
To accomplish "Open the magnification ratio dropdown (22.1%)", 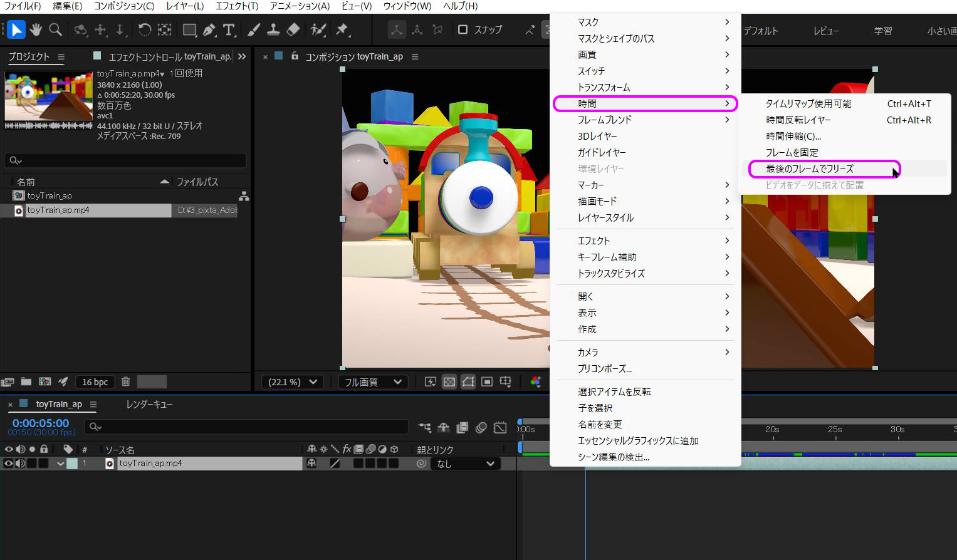I will click(293, 381).
